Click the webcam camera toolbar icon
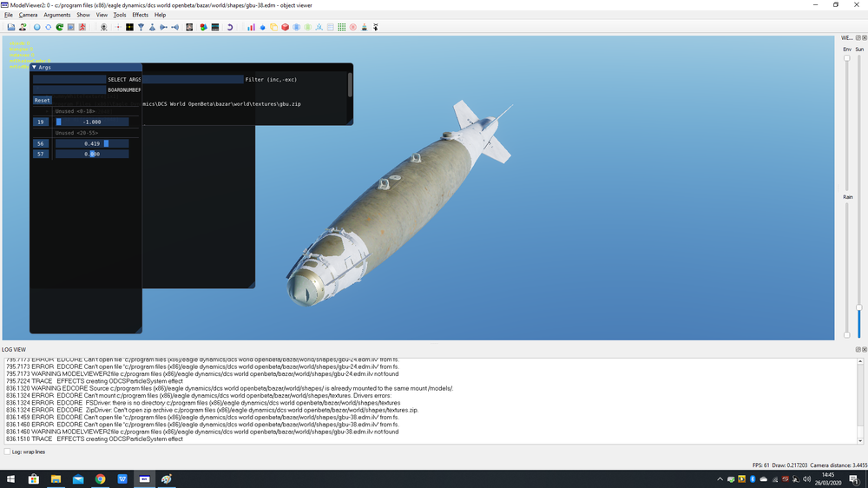This screenshot has width=868, height=488. point(103,27)
